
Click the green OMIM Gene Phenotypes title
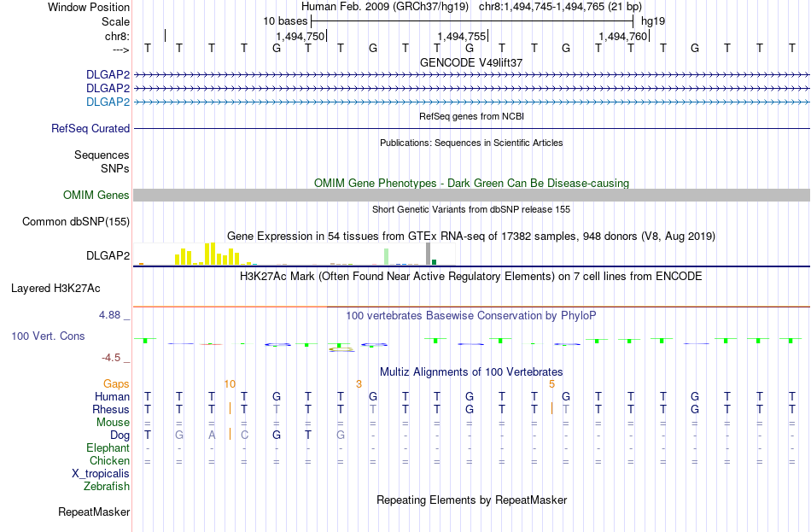coord(471,184)
